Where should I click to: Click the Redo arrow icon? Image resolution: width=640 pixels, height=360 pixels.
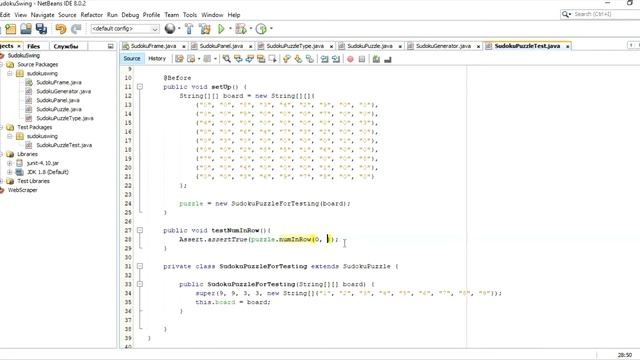click(x=76, y=29)
